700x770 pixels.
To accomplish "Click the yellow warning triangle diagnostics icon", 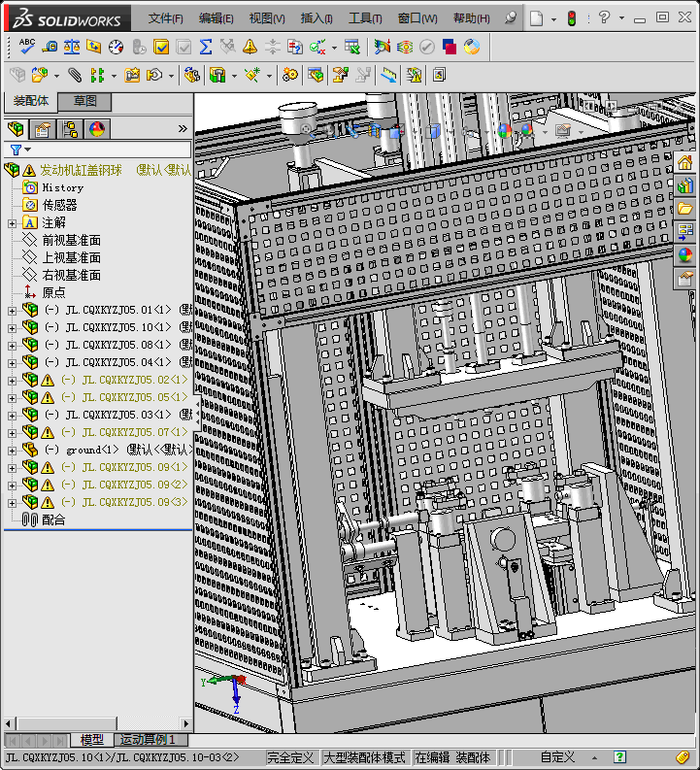I will [250, 47].
